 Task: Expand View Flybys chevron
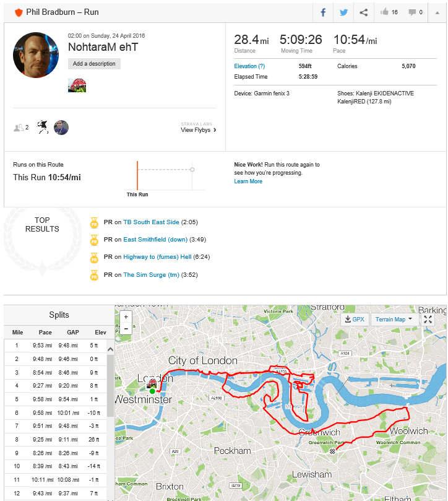tap(215, 130)
